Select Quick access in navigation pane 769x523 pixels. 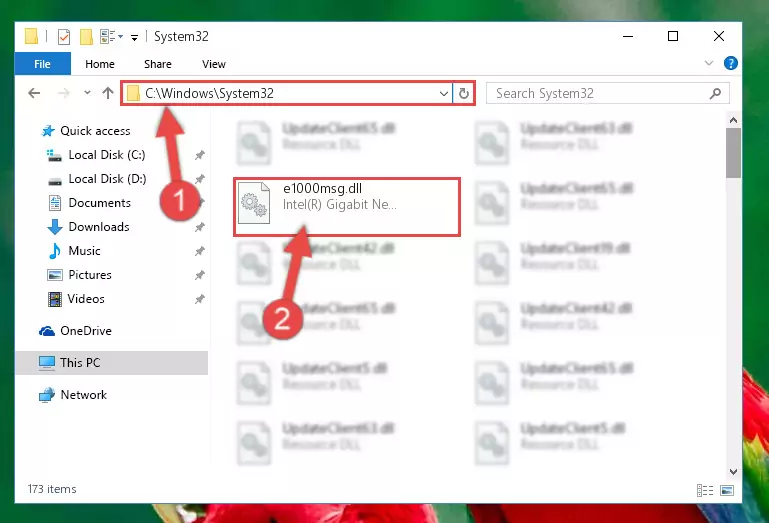click(x=95, y=131)
